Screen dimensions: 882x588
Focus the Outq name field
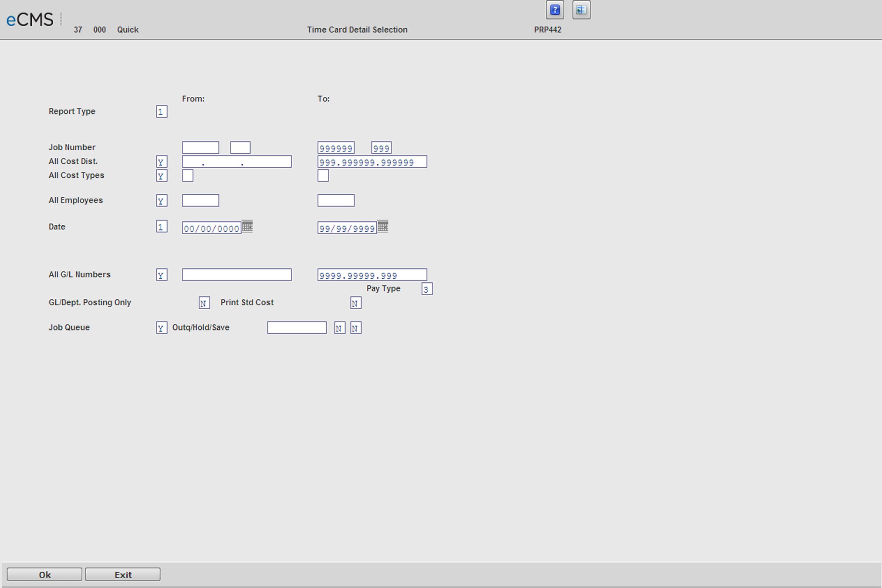(x=297, y=328)
